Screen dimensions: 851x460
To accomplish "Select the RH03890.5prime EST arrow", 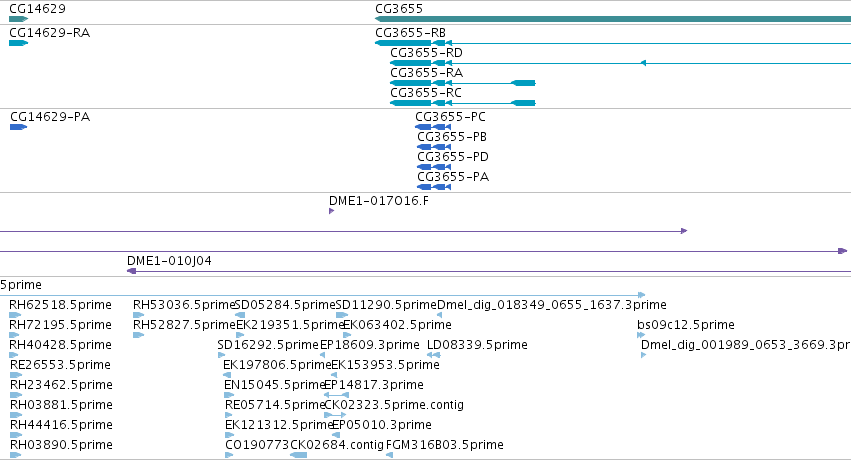I will (x=15, y=455).
